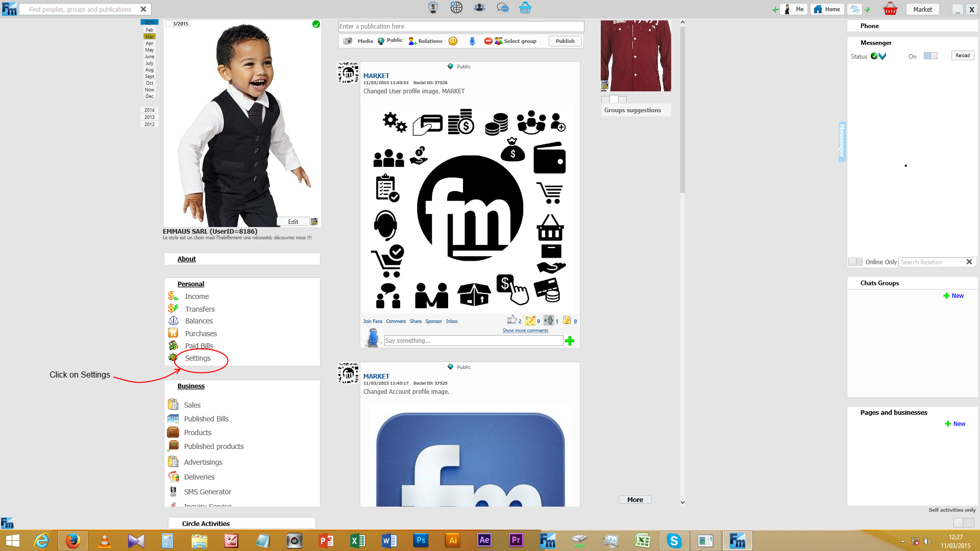The image size is (980, 551).
Task: Click Show more comments link
Action: click(x=525, y=331)
